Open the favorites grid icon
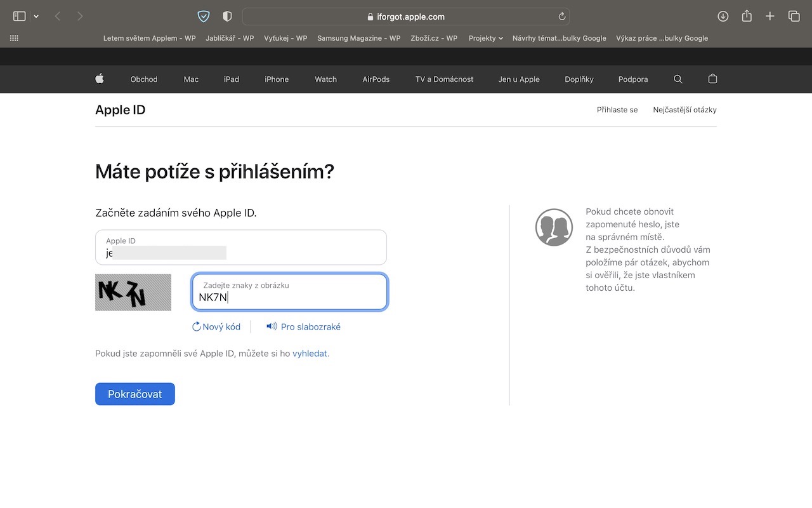 [x=14, y=38]
